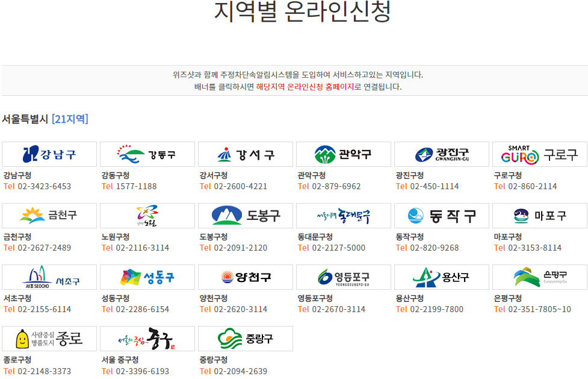Screen dimensions: 588x379
Task: Open the Gangnam-gu (강남구) banner logo
Action: [49, 154]
